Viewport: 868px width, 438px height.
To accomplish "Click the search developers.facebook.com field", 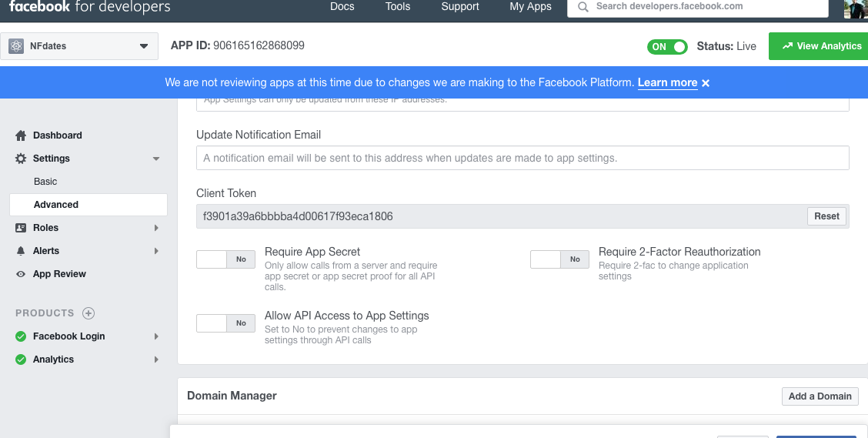I will tap(697, 8).
